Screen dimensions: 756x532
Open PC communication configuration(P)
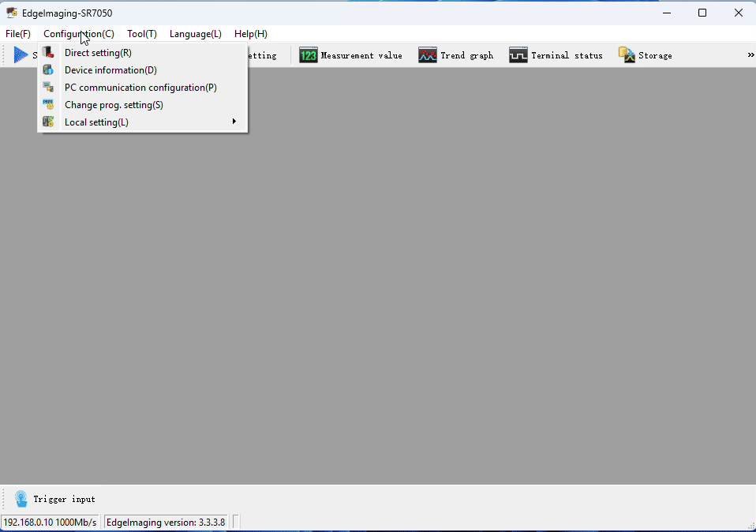(143, 88)
